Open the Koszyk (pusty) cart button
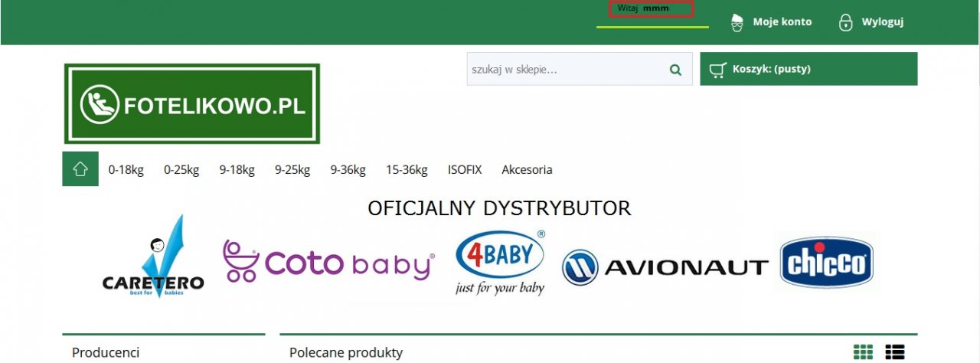 808,69
